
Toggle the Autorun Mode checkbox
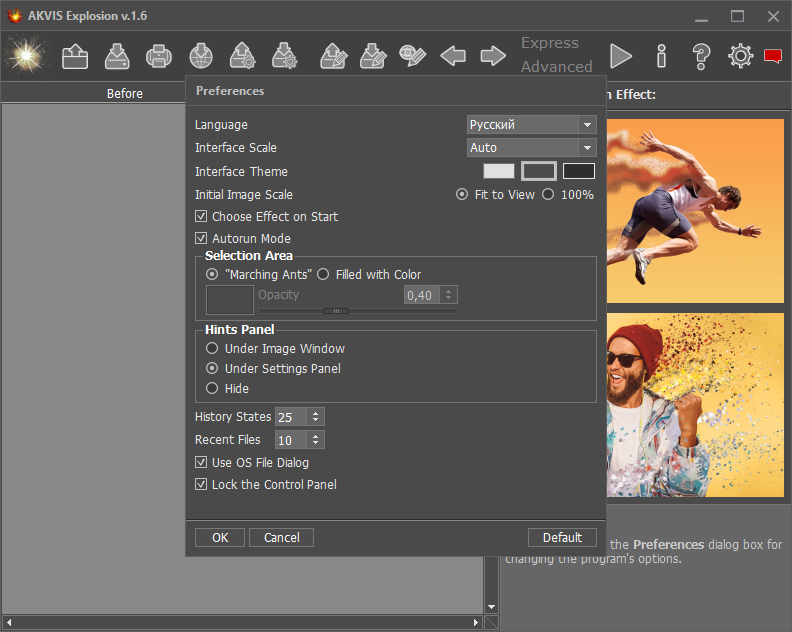click(202, 239)
